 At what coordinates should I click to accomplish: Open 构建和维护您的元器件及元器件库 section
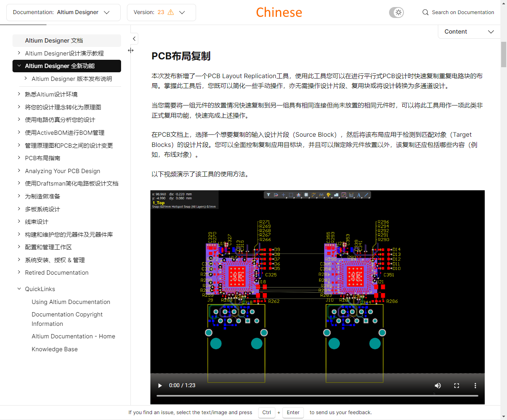[69, 234]
